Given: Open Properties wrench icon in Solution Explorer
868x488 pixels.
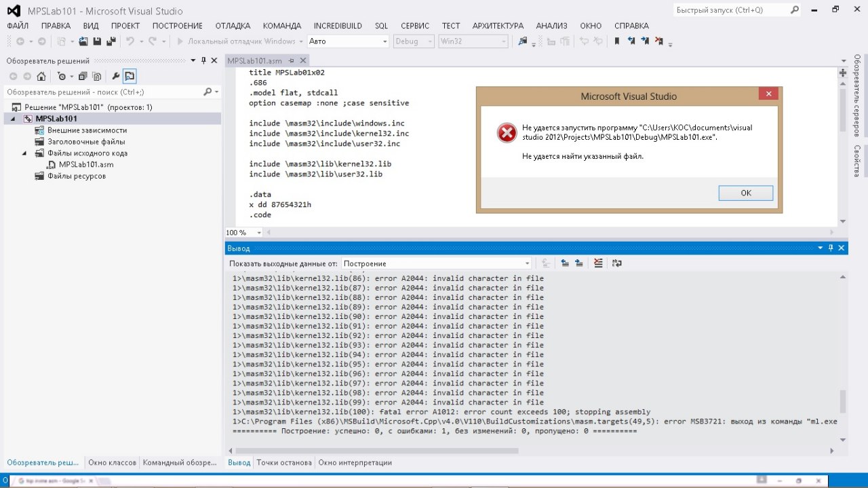Looking at the screenshot, I should (116, 76).
